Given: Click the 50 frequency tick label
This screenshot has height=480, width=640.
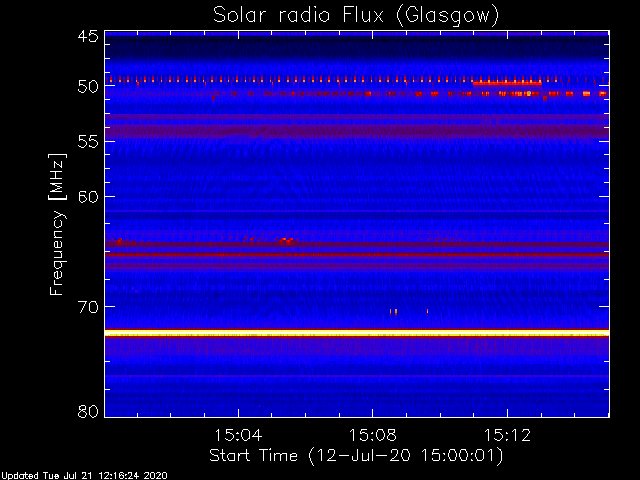Looking at the screenshot, I should 88,86.
